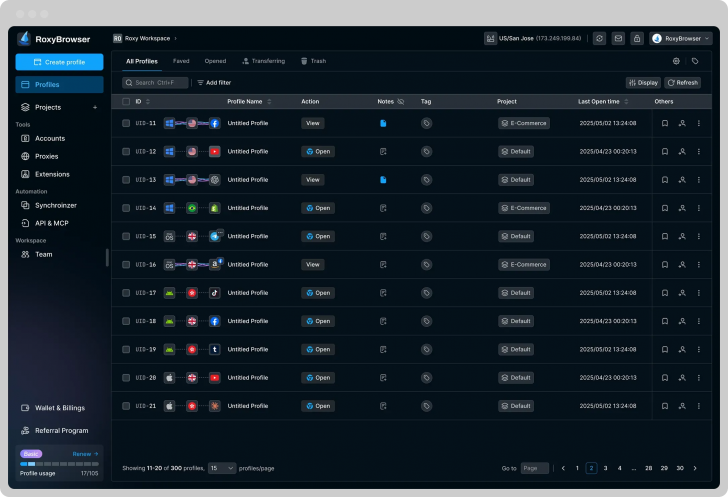Image resolution: width=728 pixels, height=497 pixels.
Task: Click the plus icon next to Projects
Action: [95, 107]
